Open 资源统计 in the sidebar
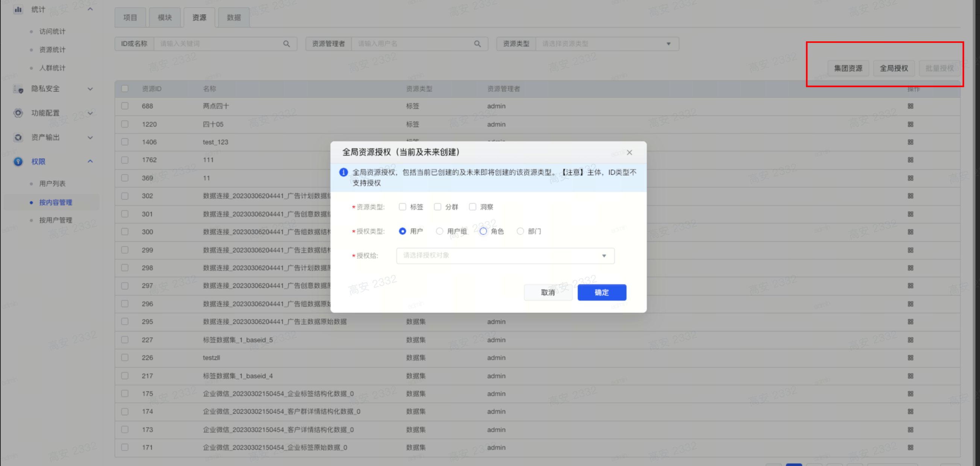The width and height of the screenshot is (980, 466). (x=53, y=50)
